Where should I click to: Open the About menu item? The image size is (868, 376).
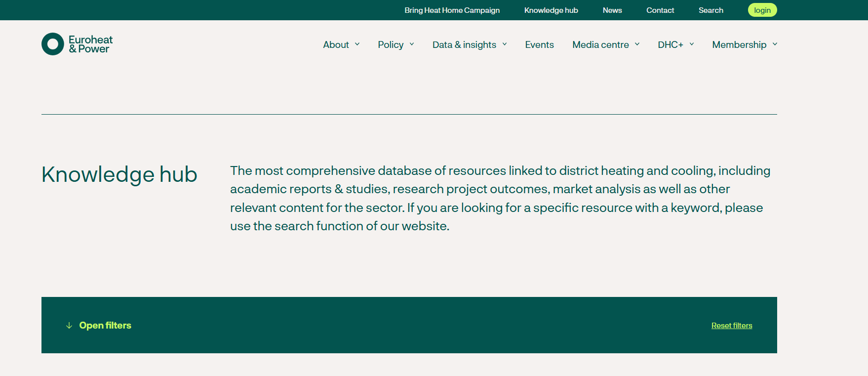336,44
